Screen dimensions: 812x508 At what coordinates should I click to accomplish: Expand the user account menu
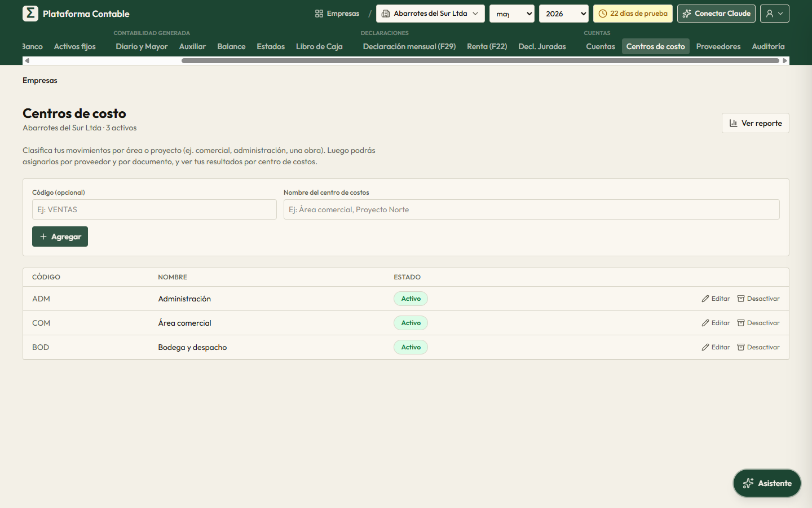tap(775, 14)
